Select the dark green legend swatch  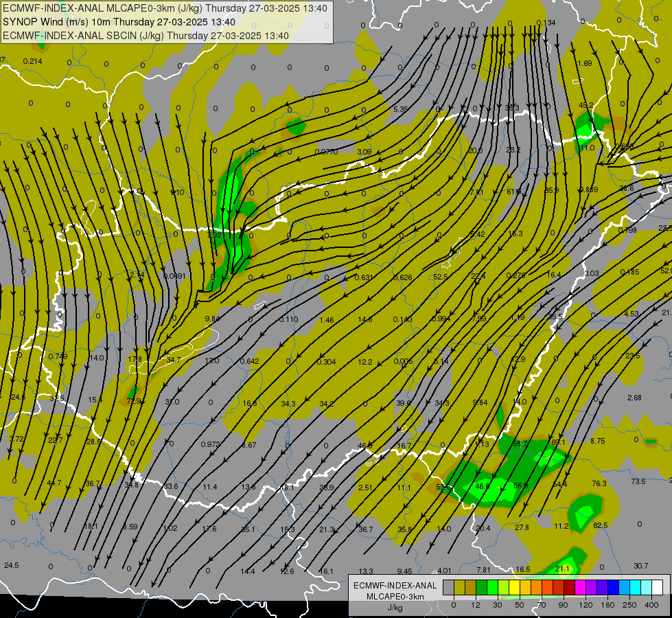click(x=481, y=587)
